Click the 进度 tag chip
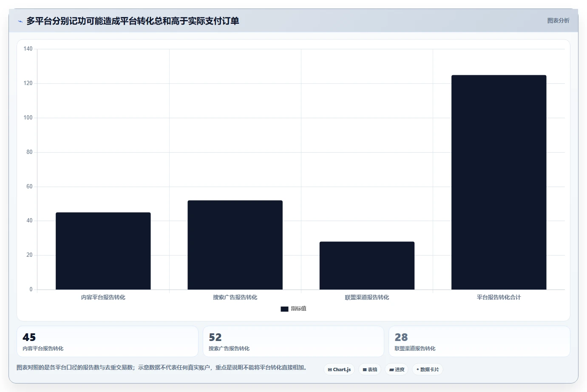The width and height of the screenshot is (587, 392). (x=397, y=369)
